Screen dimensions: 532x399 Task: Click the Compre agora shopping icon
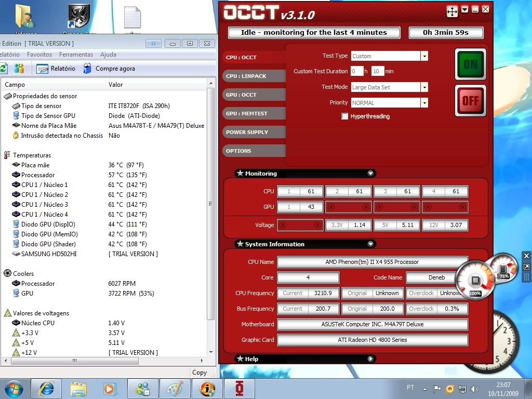pyautogui.click(x=88, y=69)
